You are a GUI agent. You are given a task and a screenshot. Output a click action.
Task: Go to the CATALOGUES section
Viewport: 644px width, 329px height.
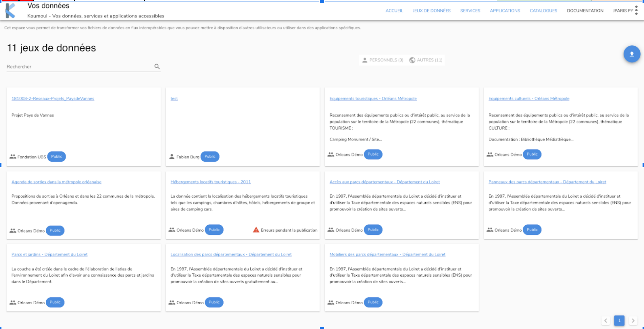(x=543, y=11)
